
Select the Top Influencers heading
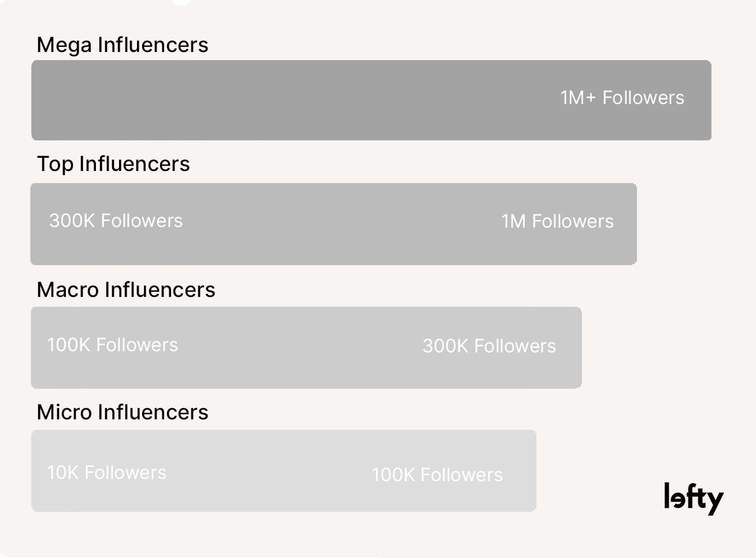113,164
